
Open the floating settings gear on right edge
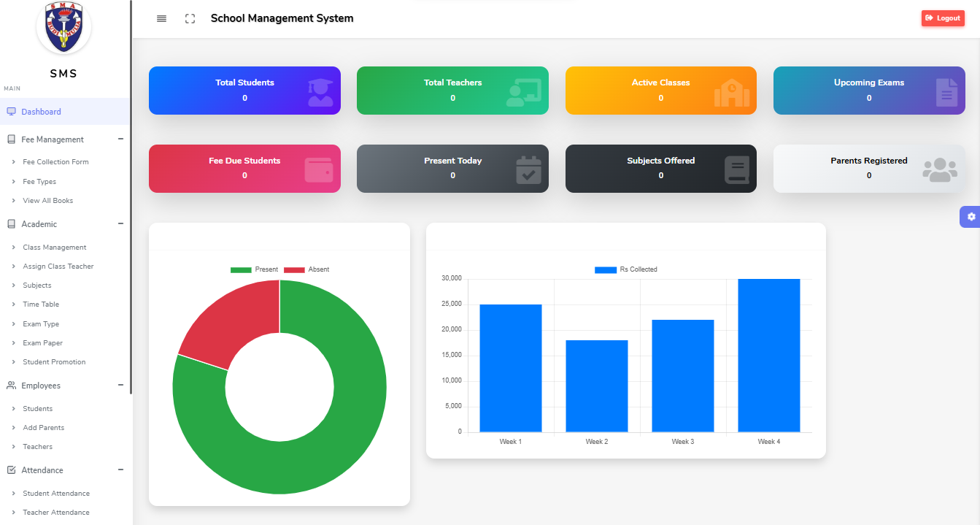971,217
